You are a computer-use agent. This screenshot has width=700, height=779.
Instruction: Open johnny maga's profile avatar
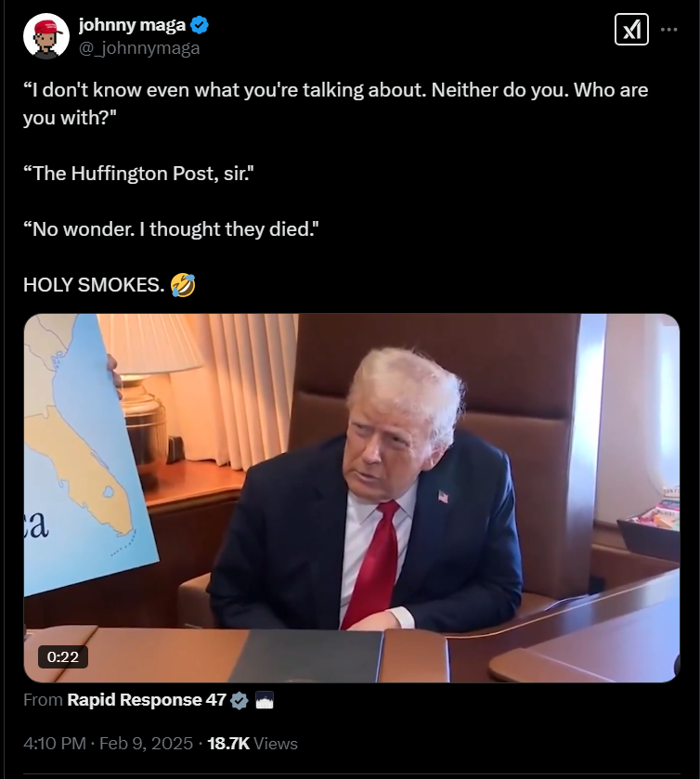[46, 36]
